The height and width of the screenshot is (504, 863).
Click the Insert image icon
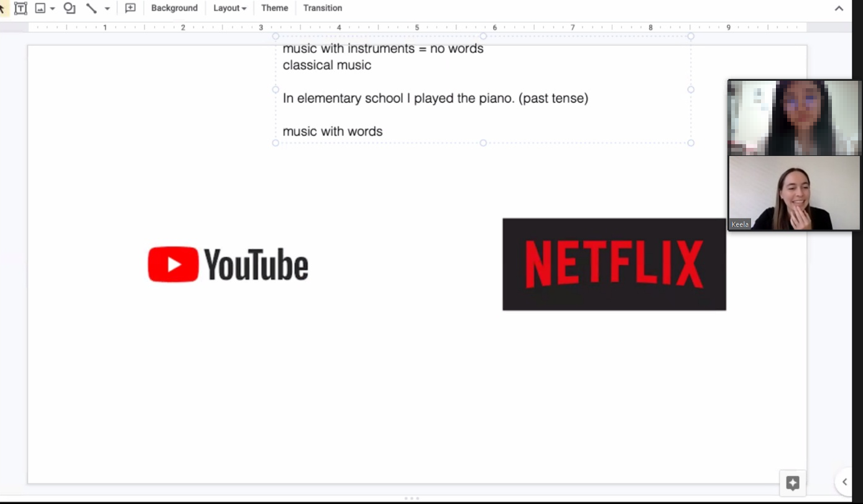pyautogui.click(x=40, y=8)
